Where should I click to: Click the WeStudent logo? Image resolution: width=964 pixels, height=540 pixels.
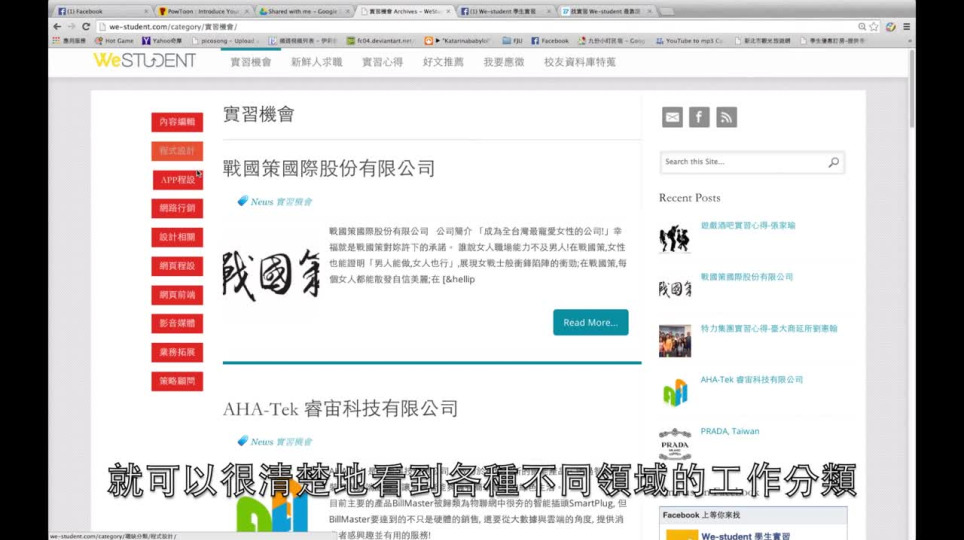click(x=144, y=61)
